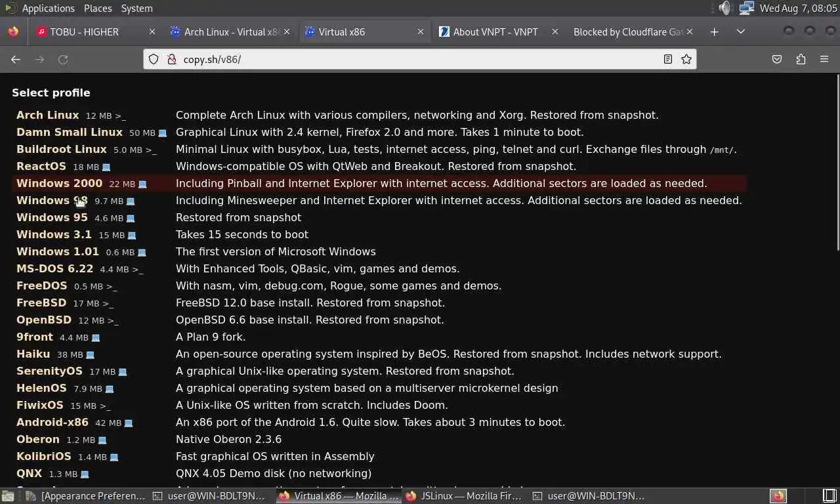Open the Places menu
The width and height of the screenshot is (840, 504).
[x=98, y=9]
